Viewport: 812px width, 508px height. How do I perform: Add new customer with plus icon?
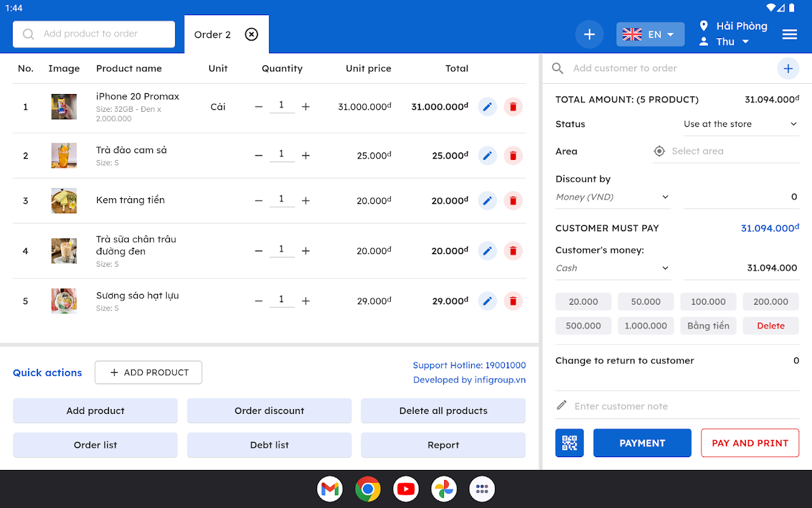point(788,69)
